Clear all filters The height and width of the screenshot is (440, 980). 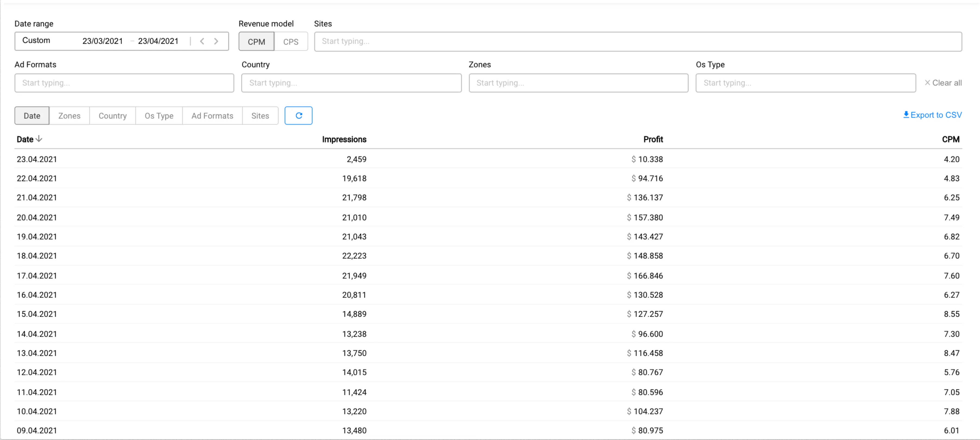[943, 83]
